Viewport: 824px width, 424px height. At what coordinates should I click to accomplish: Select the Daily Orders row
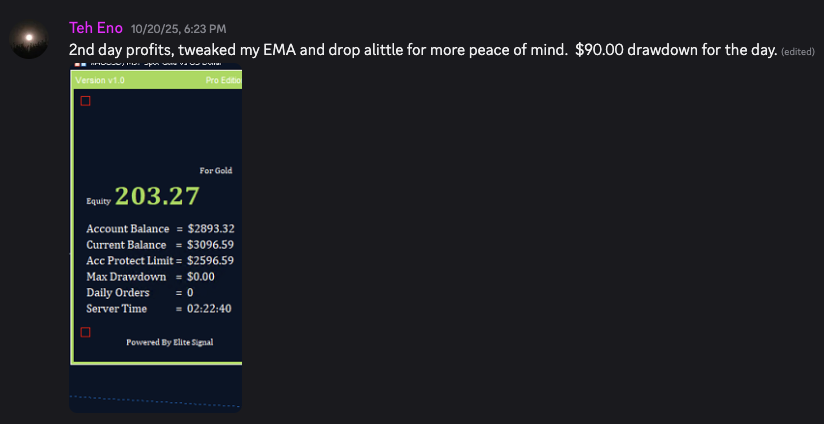coord(140,293)
